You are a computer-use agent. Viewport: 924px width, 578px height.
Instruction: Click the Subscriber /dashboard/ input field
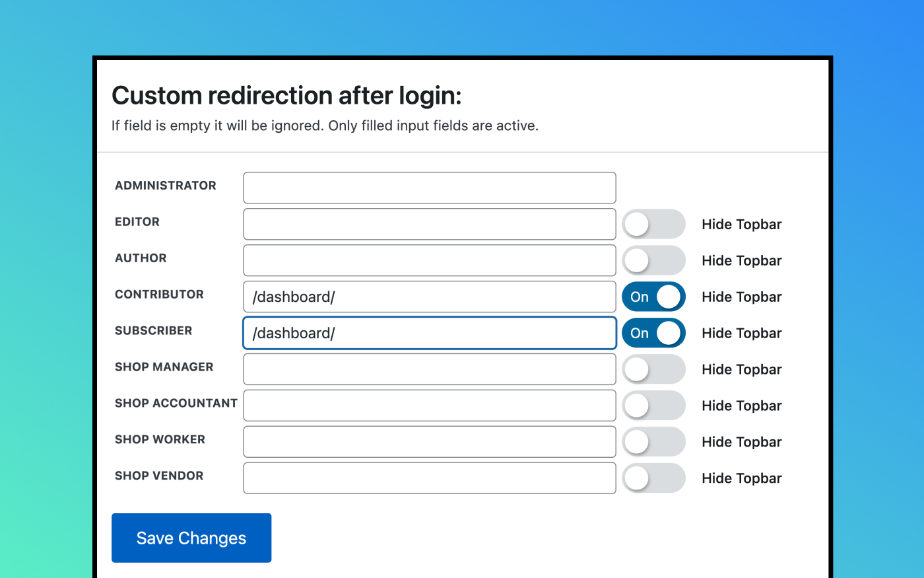pos(429,333)
